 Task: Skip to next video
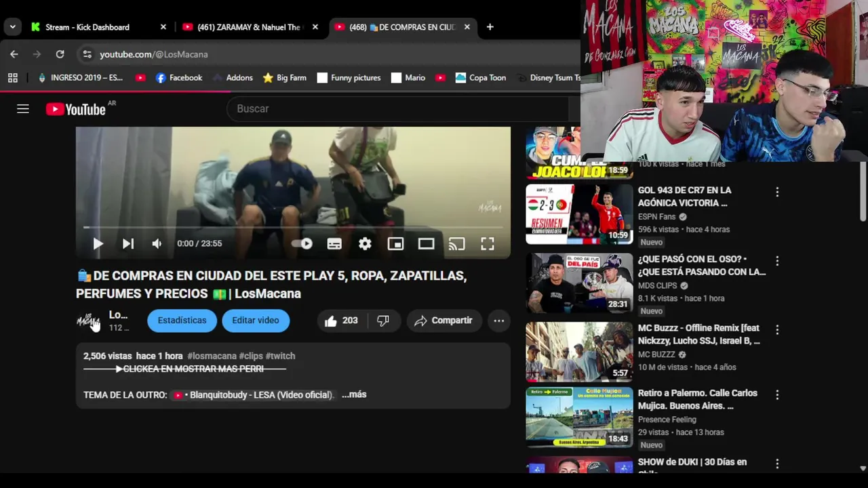[127, 244]
